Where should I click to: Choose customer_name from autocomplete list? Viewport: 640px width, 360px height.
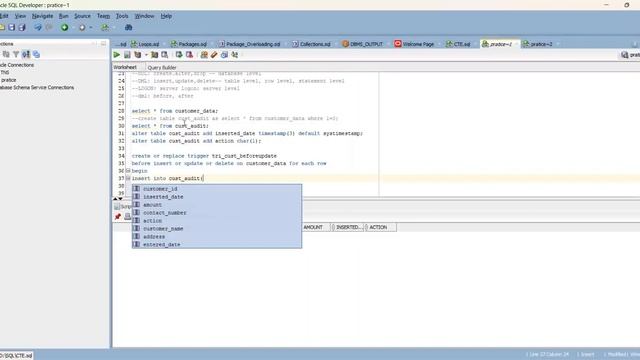pyautogui.click(x=217, y=229)
